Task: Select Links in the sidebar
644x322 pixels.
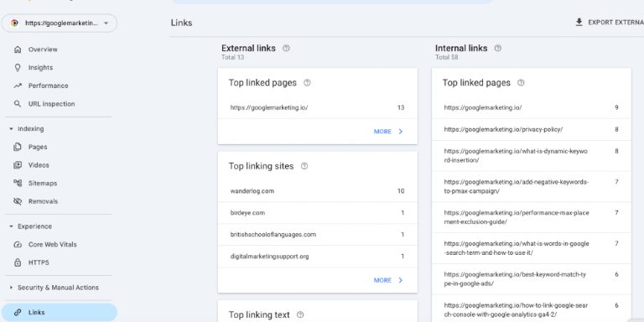Action: tap(60, 313)
